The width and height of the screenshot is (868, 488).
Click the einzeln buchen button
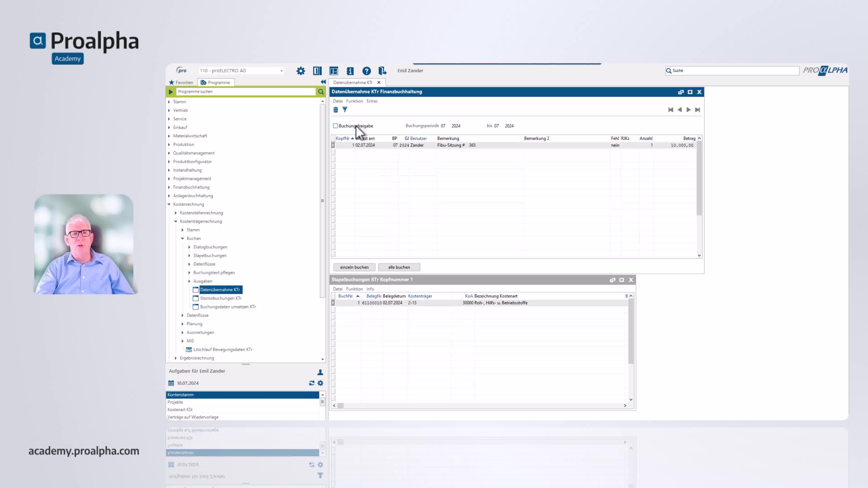click(354, 267)
